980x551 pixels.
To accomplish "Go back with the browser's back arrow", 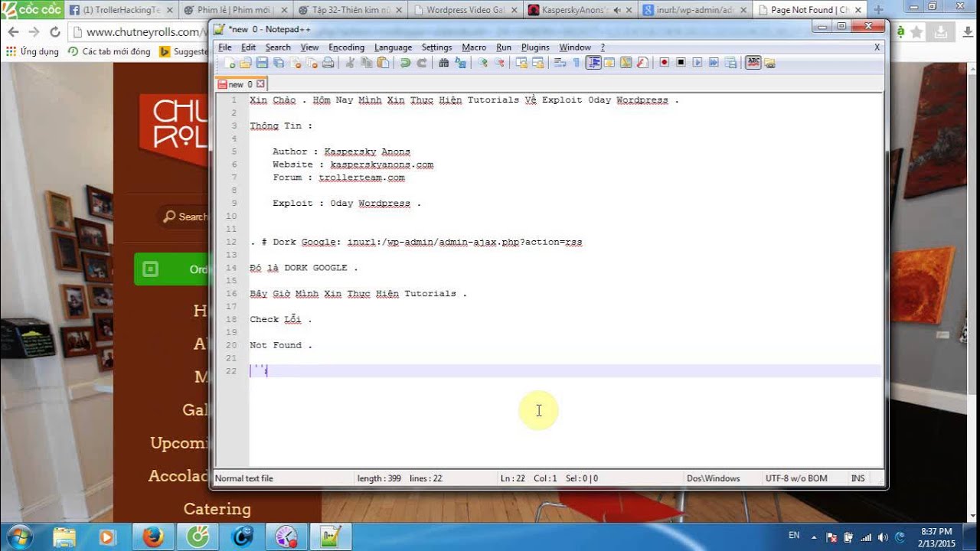I will pos(13,32).
